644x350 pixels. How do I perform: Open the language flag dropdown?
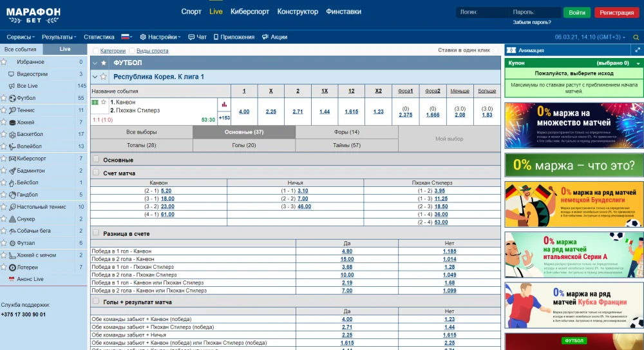click(126, 37)
